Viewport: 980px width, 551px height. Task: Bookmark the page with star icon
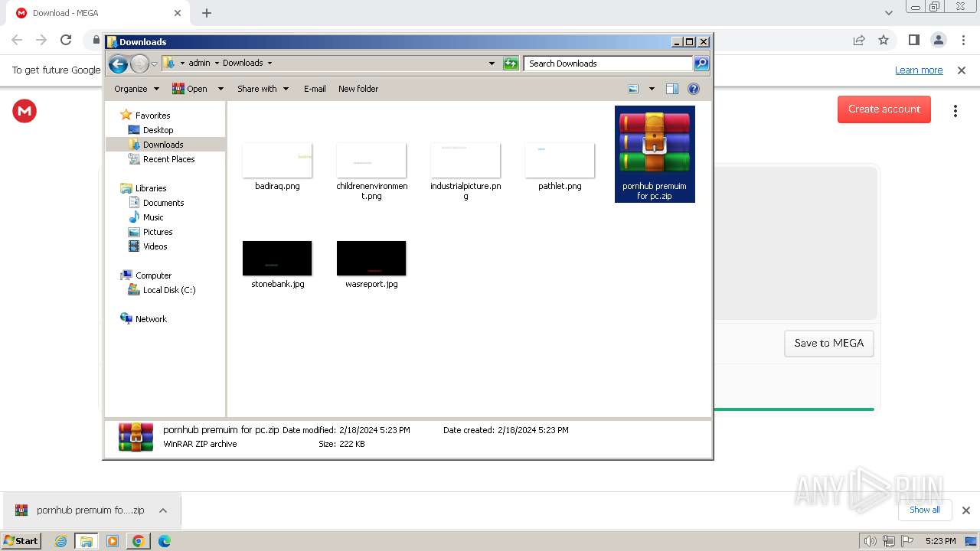click(x=884, y=40)
